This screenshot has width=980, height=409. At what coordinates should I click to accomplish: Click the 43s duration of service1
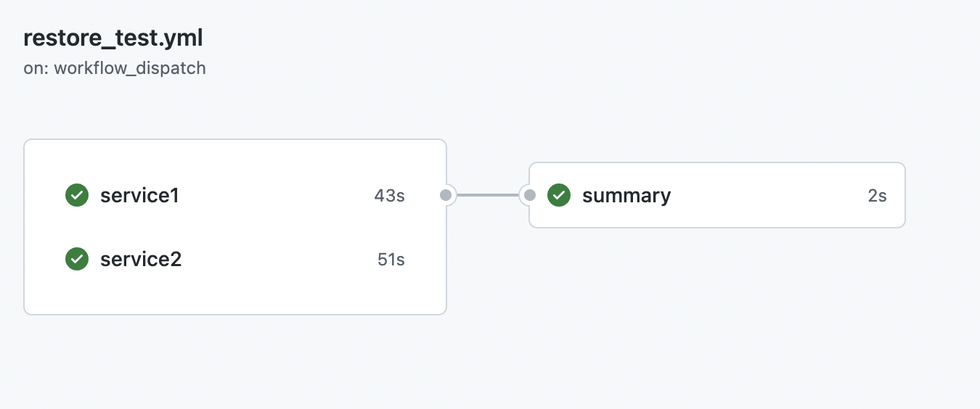coord(389,195)
